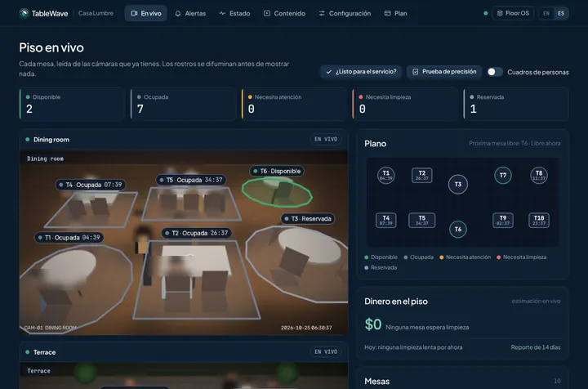Open Reporte de 14 días link
This screenshot has width=588, height=389.
click(536, 347)
